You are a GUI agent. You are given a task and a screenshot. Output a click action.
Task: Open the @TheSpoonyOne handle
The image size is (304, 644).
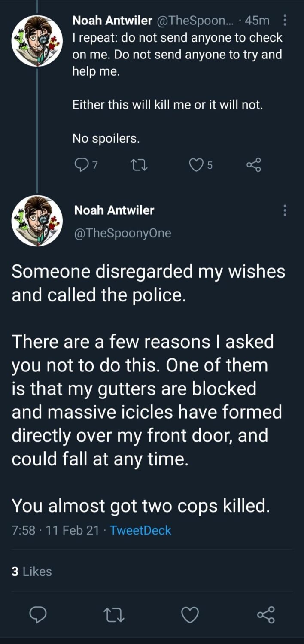(x=123, y=233)
